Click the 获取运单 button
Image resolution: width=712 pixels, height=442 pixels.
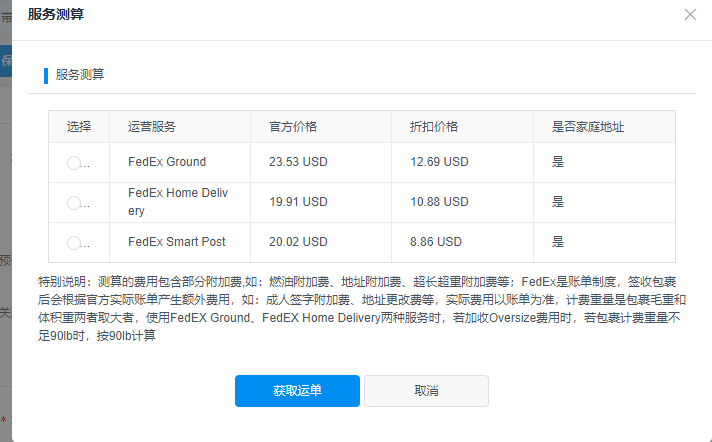coord(297,391)
